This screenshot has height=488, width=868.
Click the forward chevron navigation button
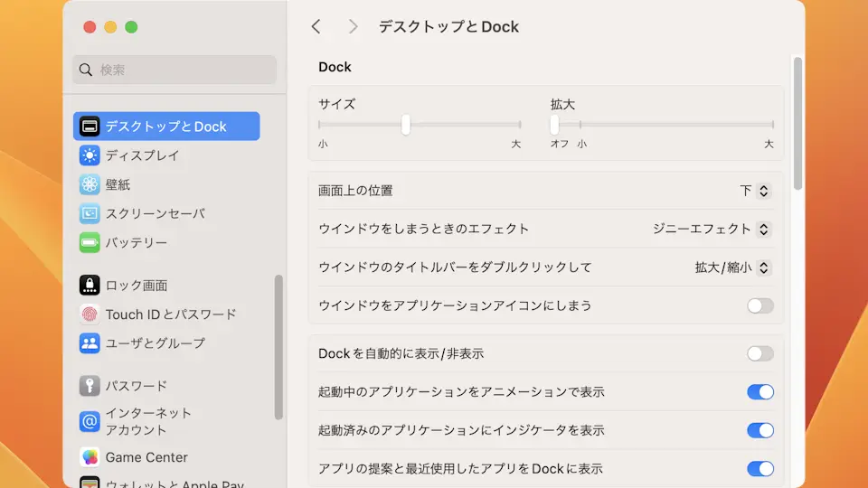click(x=354, y=27)
